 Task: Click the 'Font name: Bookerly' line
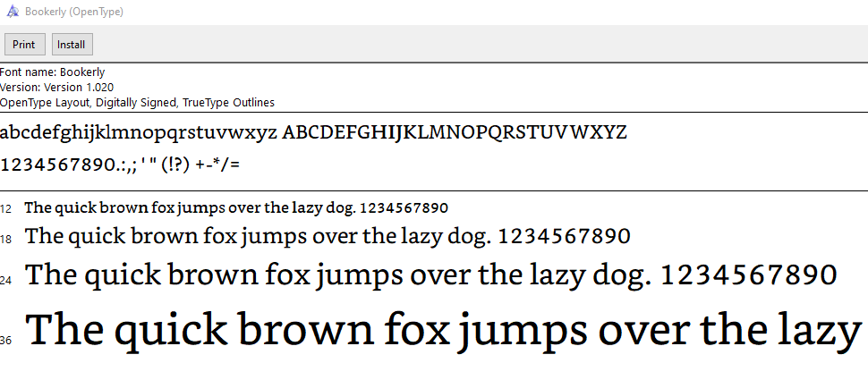(53, 72)
